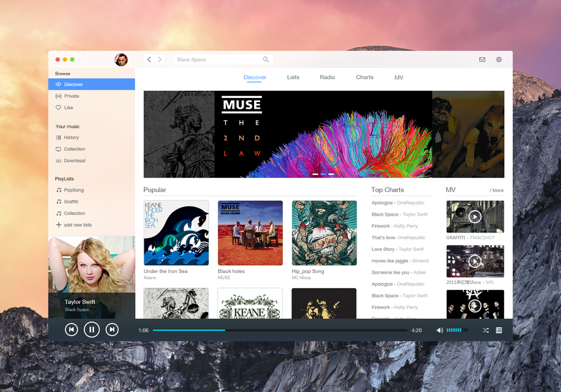Play Love Story by Taylor Swift
Screen dimensions: 561x392
tap(398, 249)
